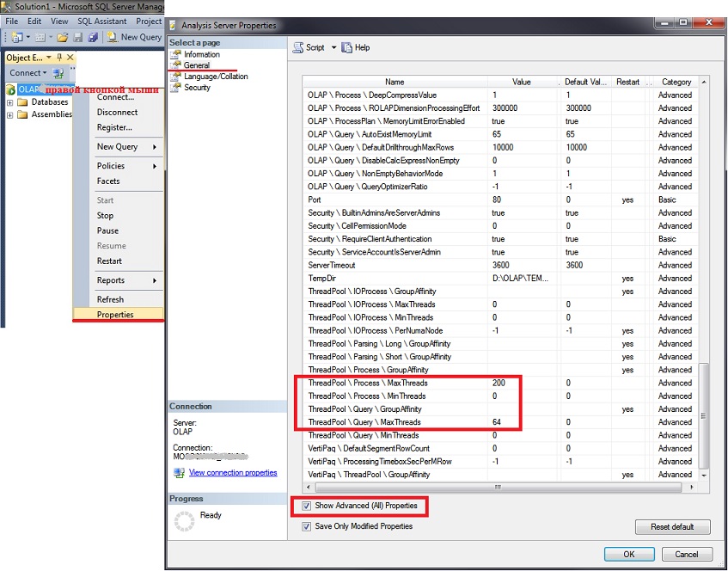
Task: Click the Save All icon
Action: [93, 37]
